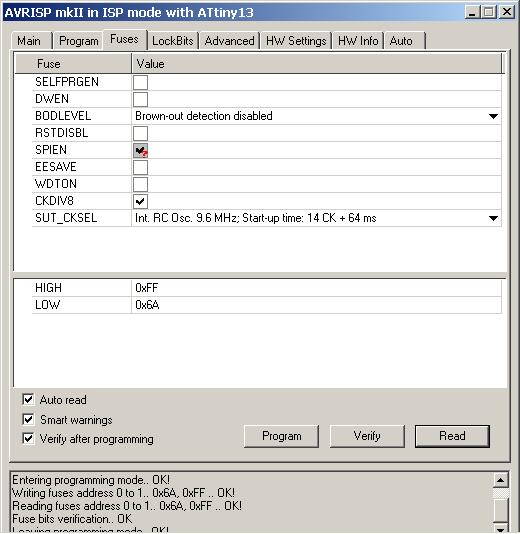Toggle the Smart warnings checkbox
Screen dimensions: 520x534
pyautogui.click(x=28, y=419)
